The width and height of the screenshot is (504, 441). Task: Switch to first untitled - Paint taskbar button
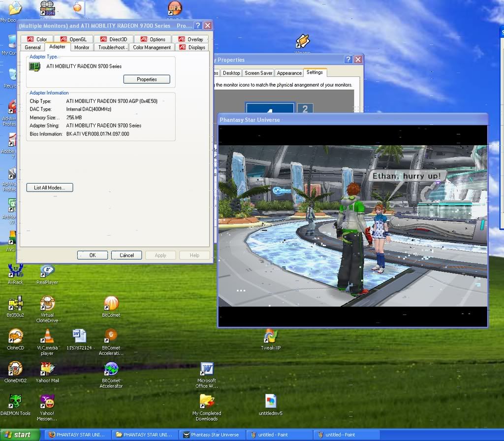(x=279, y=435)
